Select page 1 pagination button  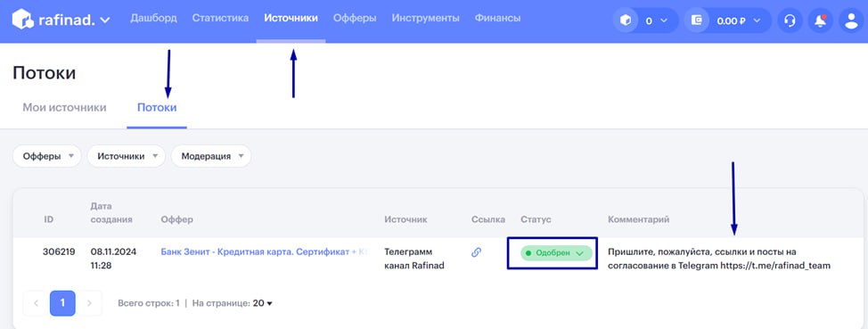pyautogui.click(x=62, y=303)
